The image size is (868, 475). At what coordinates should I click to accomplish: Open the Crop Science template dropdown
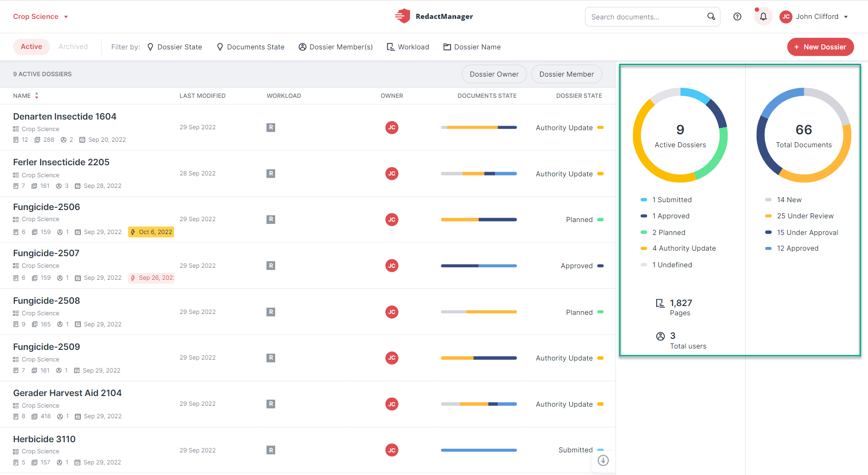click(41, 17)
